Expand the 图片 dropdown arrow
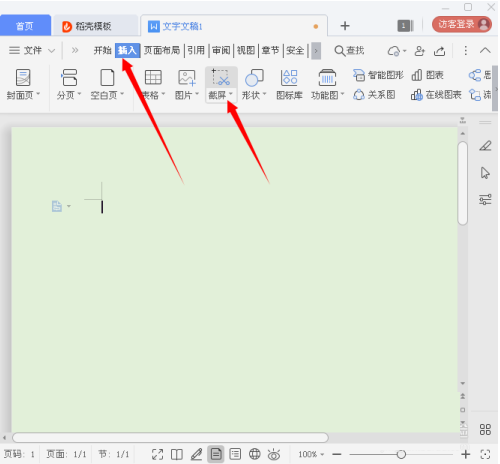Image resolution: width=500 pixels, height=464 pixels. pyautogui.click(x=197, y=94)
